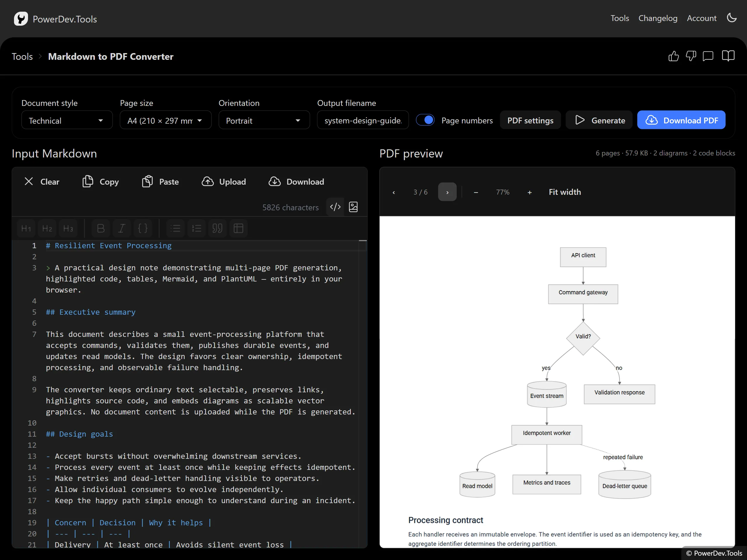Image resolution: width=747 pixels, height=560 pixels.
Task: Click the Tools breadcrumb link
Action: 22,56
